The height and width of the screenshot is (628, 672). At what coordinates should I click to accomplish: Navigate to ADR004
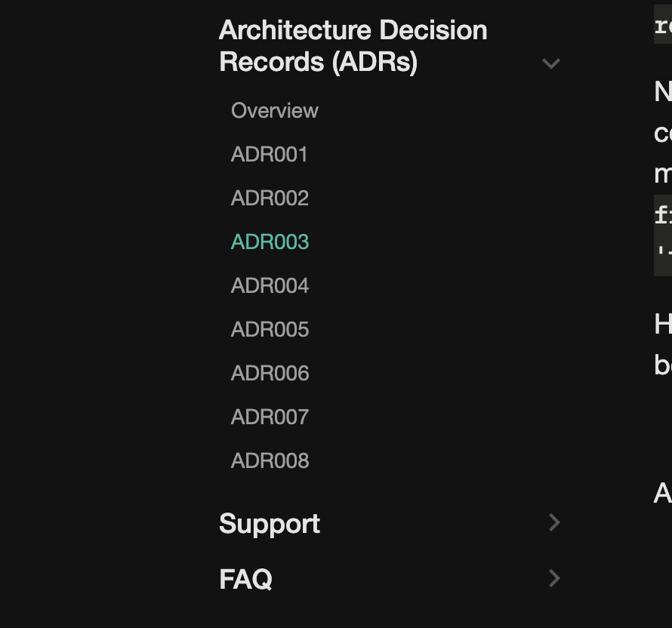click(x=270, y=286)
